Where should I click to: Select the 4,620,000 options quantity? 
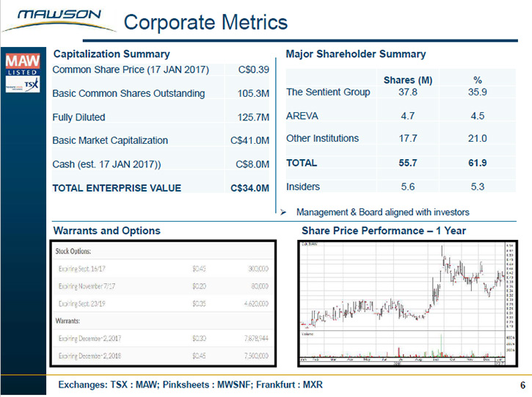point(256,303)
